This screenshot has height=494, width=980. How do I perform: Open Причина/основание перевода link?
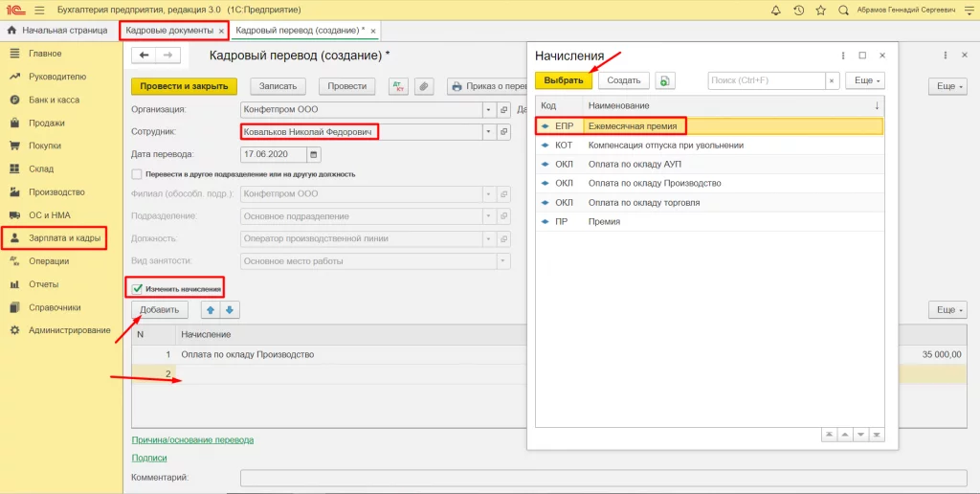click(192, 439)
